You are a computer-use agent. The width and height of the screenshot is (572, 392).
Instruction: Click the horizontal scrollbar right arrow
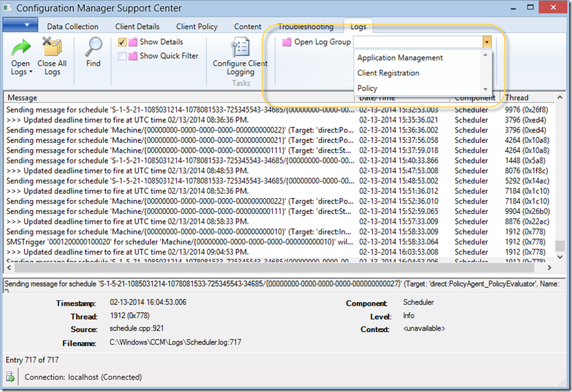tap(549, 268)
